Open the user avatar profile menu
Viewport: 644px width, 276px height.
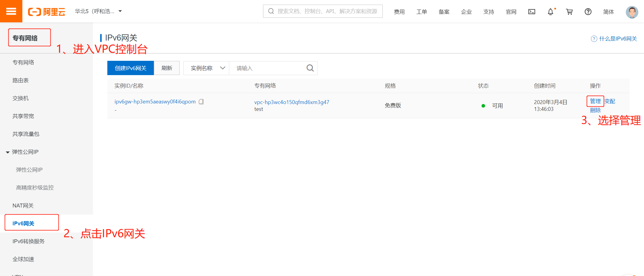631,12
